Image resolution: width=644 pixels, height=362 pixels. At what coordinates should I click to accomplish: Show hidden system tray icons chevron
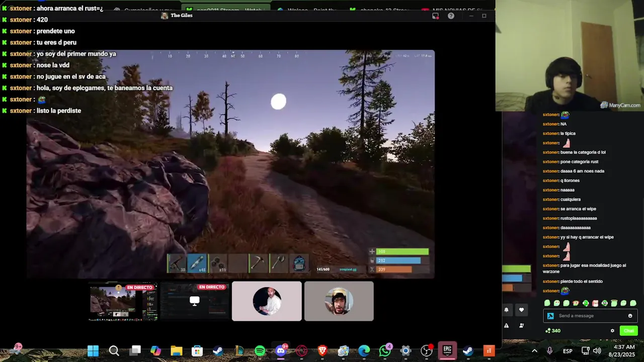[534, 351]
